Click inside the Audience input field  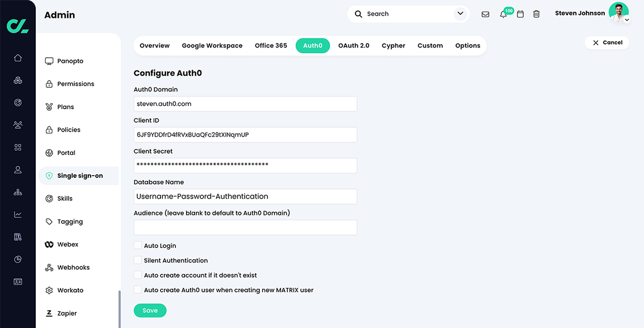tap(245, 227)
